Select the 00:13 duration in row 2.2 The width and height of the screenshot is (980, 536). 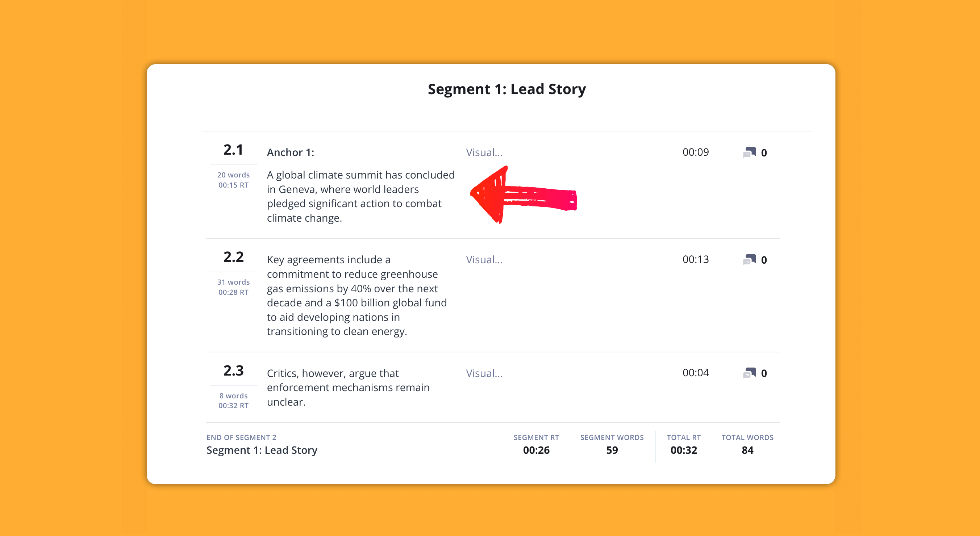point(696,259)
